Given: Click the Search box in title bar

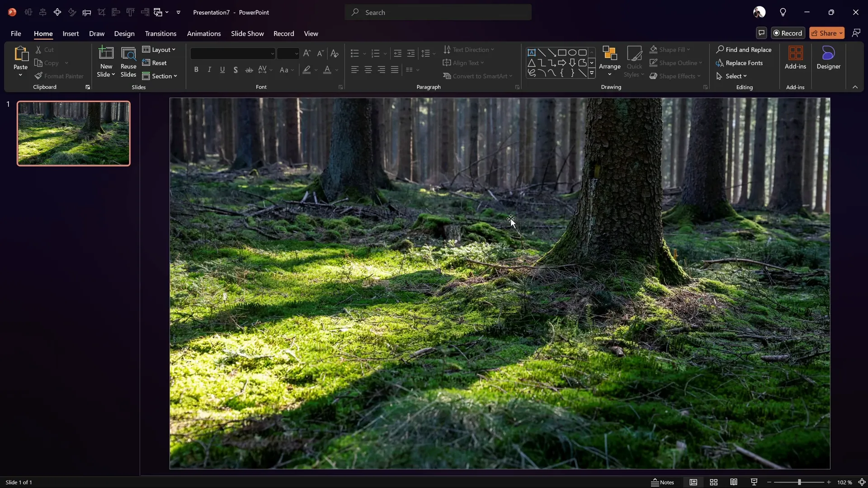Looking at the screenshot, I should 438,12.
